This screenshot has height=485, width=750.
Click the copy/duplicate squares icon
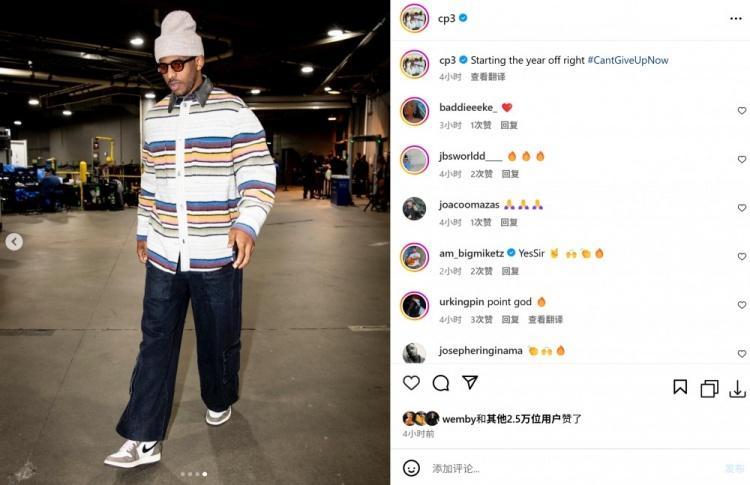click(x=709, y=388)
